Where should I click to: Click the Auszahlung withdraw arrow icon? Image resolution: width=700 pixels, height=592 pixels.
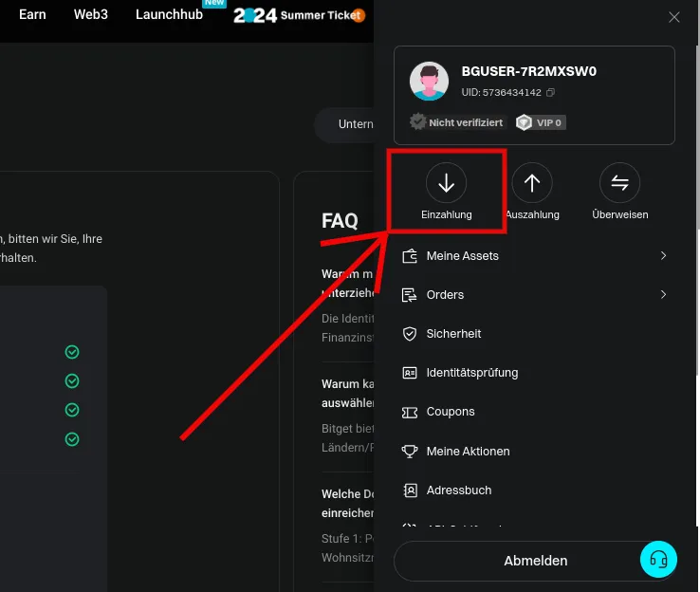[532, 183]
